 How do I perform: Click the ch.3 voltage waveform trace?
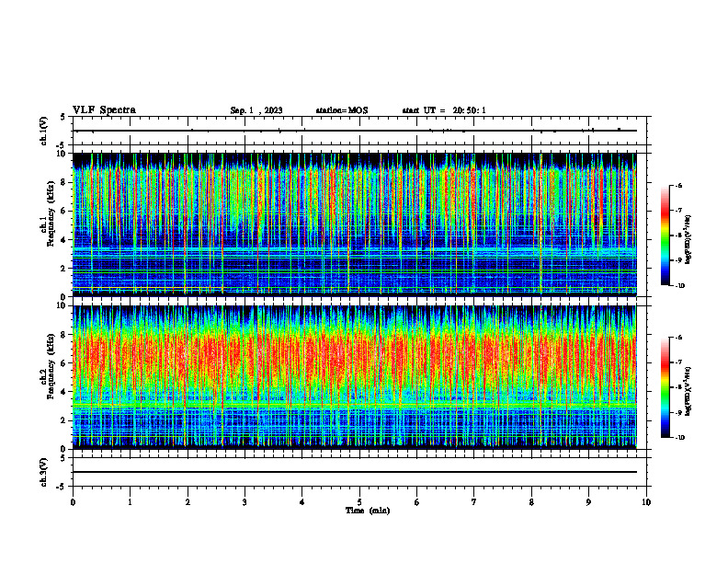[x=355, y=472]
